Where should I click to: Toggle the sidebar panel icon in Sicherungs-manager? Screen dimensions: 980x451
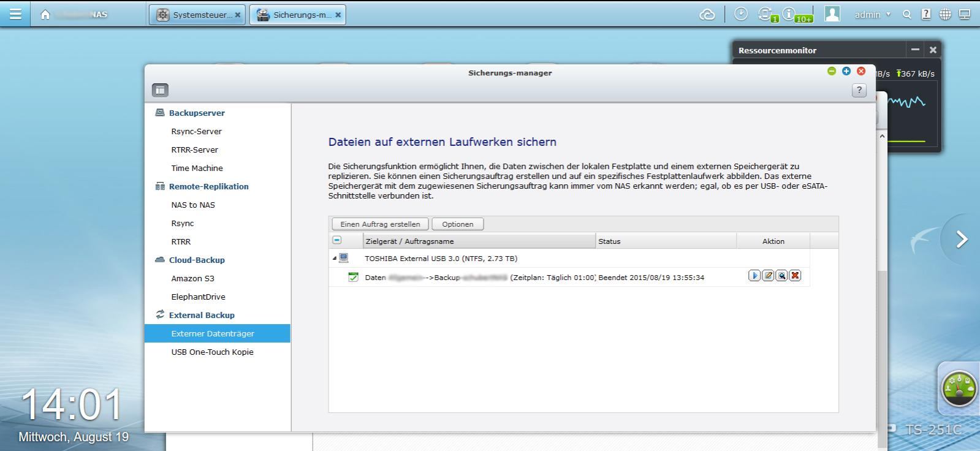click(160, 90)
